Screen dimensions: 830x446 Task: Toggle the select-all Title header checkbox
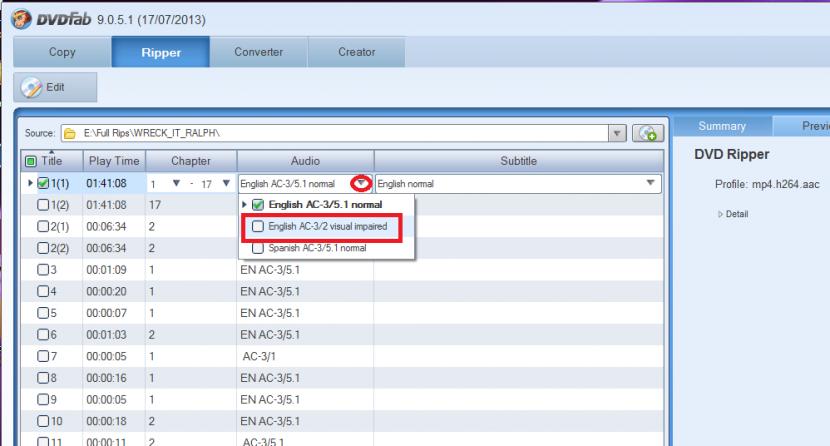(x=31, y=161)
